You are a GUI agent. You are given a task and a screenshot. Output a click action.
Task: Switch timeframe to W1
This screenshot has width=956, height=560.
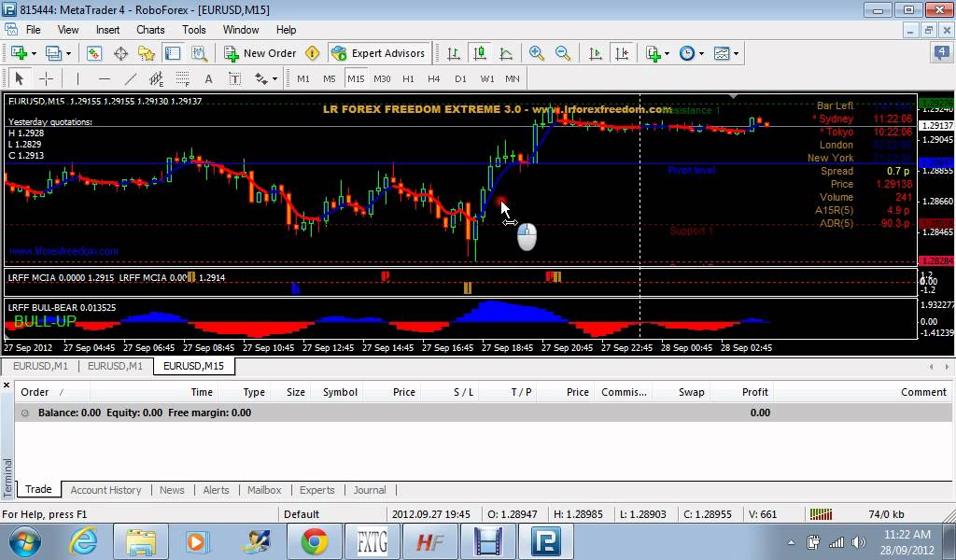(487, 78)
